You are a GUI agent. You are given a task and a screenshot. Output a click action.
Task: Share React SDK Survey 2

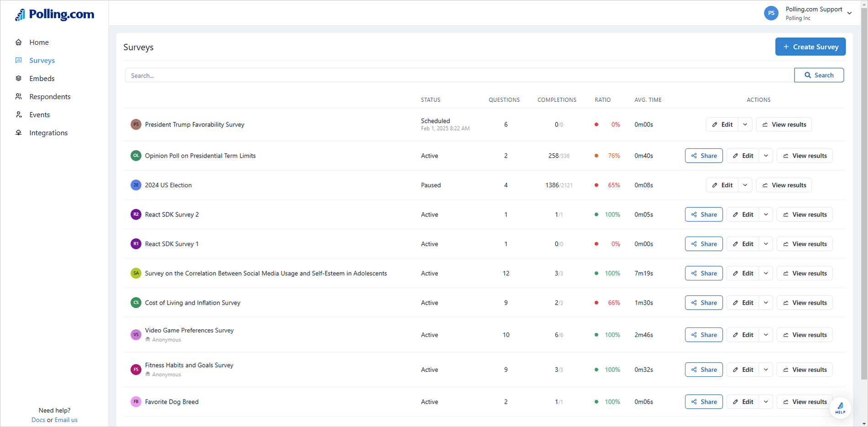pos(704,214)
